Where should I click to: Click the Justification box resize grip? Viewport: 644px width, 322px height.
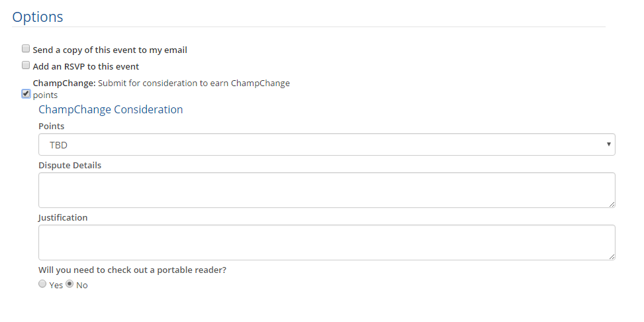[612, 256]
